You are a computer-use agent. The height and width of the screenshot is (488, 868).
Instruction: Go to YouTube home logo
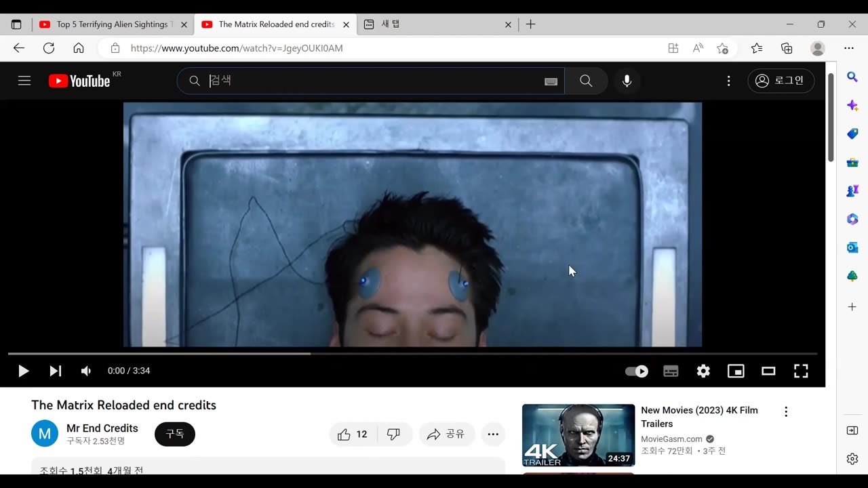79,81
